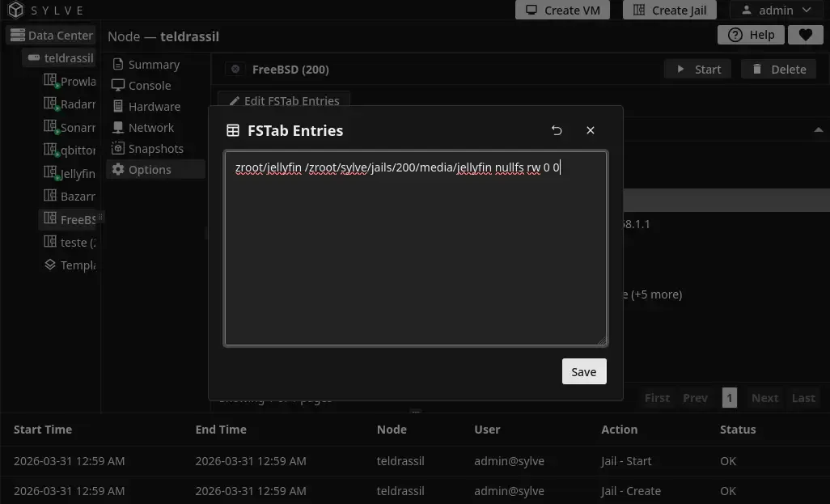Click the Console monitor icon
The image size is (830, 504).
(119, 85)
